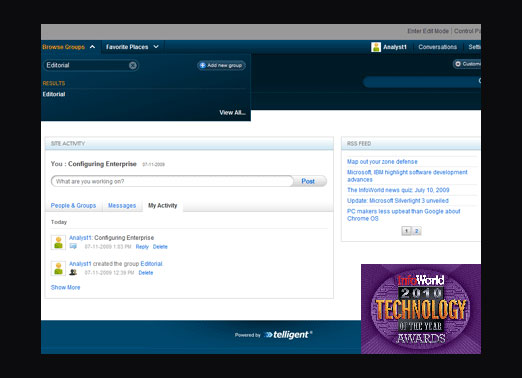The width and height of the screenshot is (522, 378).
Task: Click the SITE ACTIVITY panel header
Action: point(189,144)
